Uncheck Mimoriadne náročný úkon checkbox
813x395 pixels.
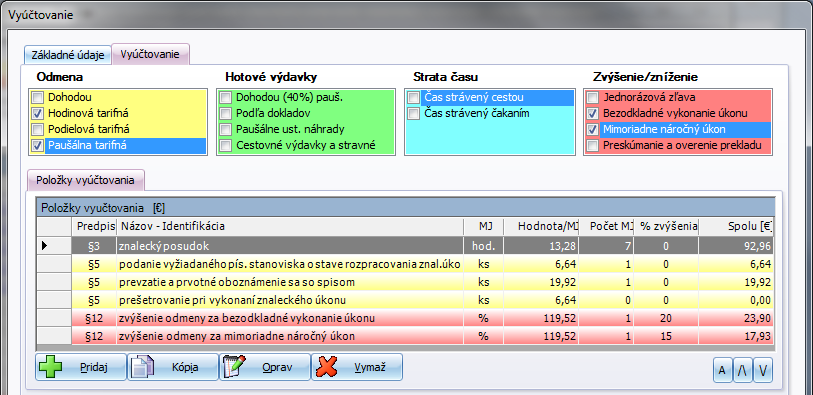pos(593,129)
